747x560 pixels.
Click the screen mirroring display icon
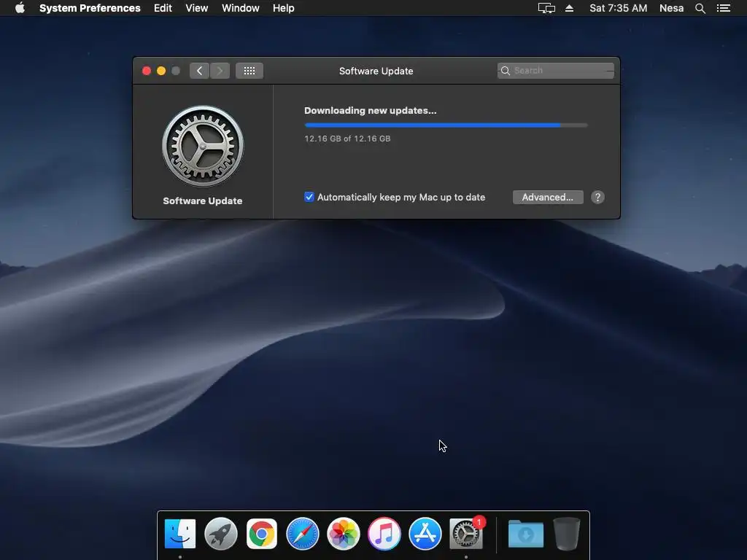tap(546, 8)
